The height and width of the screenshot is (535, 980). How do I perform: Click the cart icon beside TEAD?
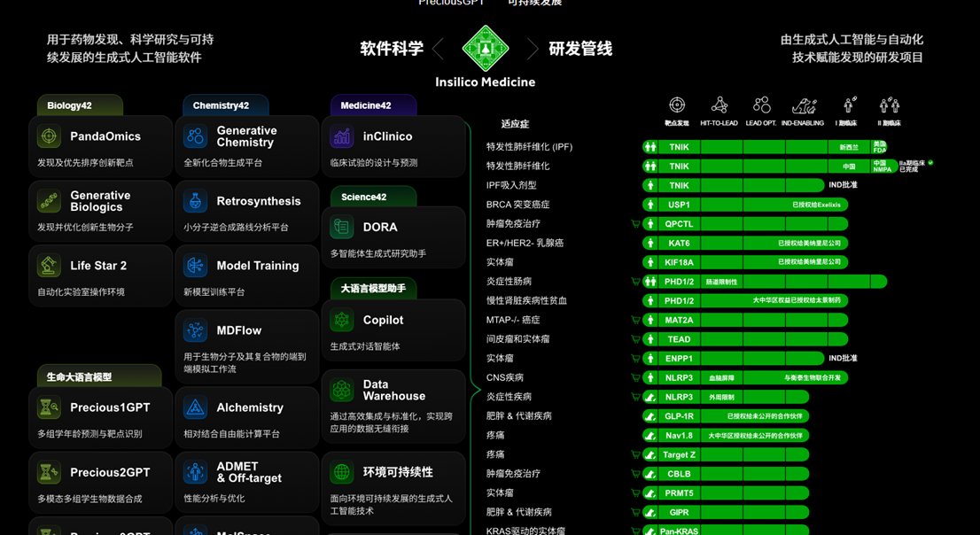635,339
